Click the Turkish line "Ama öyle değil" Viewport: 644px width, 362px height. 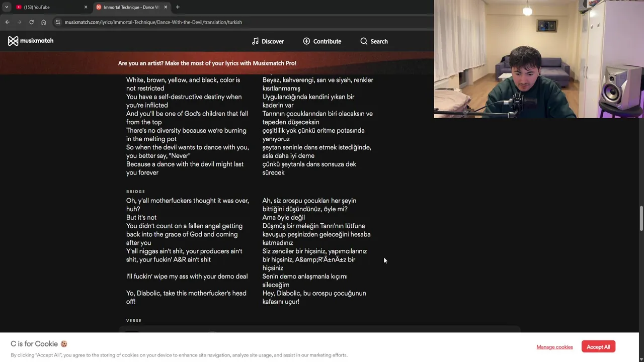283,217
